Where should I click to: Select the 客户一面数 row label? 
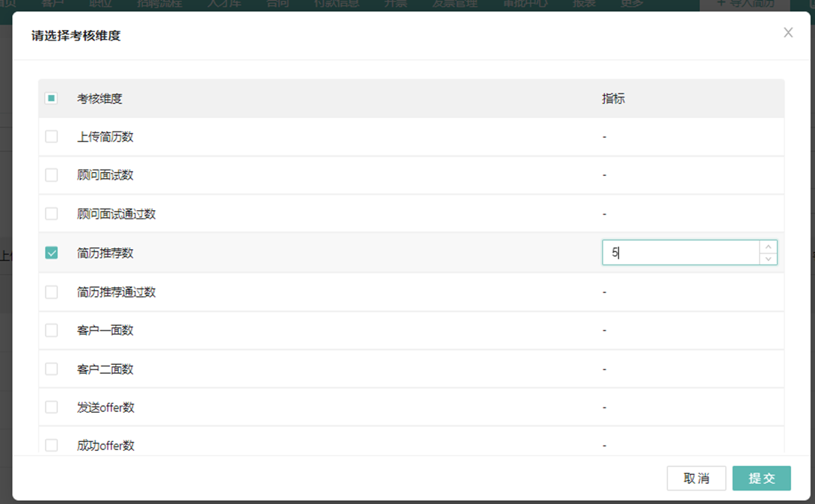click(x=105, y=331)
